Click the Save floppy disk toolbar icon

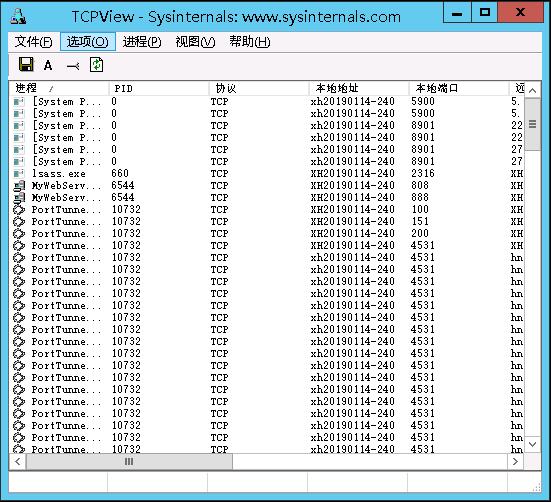click(x=26, y=65)
